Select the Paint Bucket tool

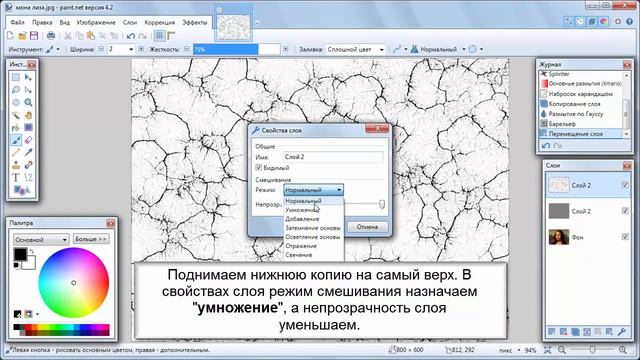click(16, 128)
